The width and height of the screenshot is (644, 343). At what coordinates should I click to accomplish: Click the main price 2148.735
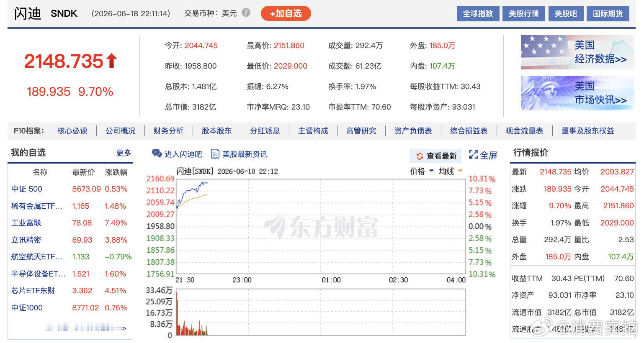pyautogui.click(x=63, y=61)
